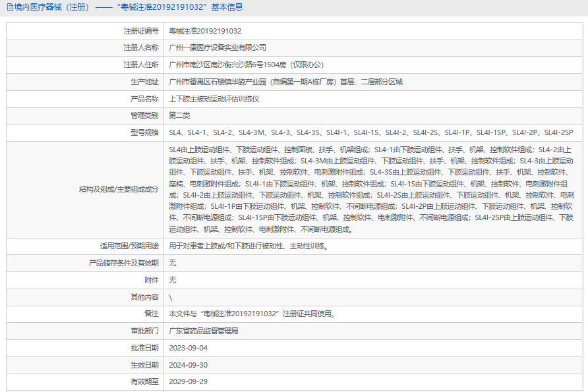The width and height of the screenshot is (588, 392).
Task: Click the label 其他内容
Action: (144, 297)
